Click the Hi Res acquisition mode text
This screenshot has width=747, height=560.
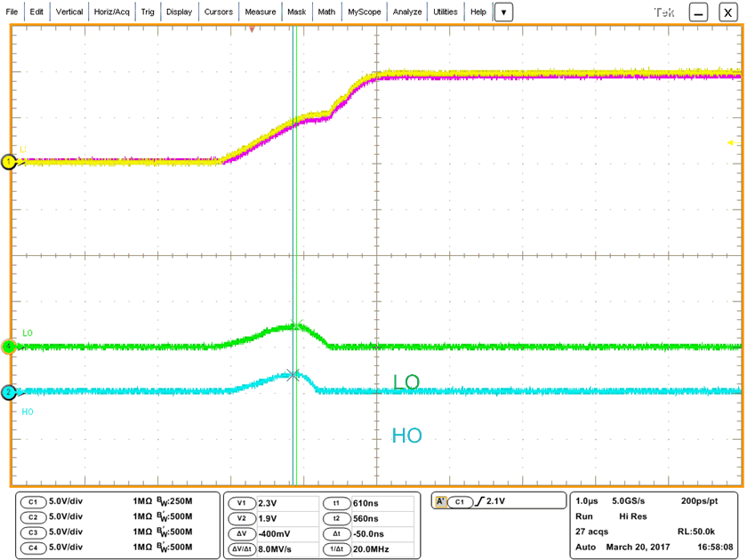pos(632,516)
